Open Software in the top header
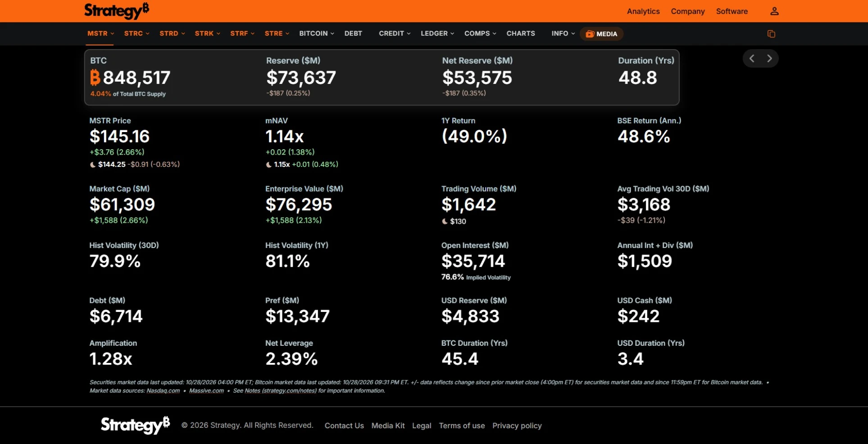The width and height of the screenshot is (868, 444). click(732, 11)
